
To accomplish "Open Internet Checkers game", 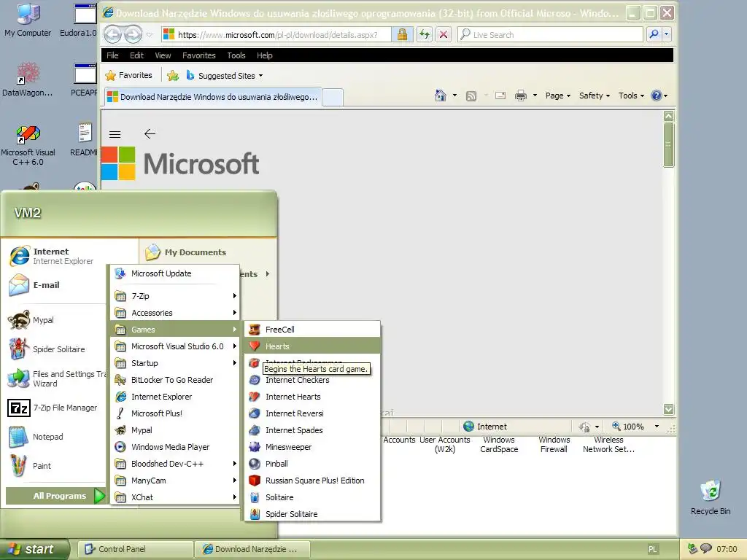I will click(x=312, y=380).
